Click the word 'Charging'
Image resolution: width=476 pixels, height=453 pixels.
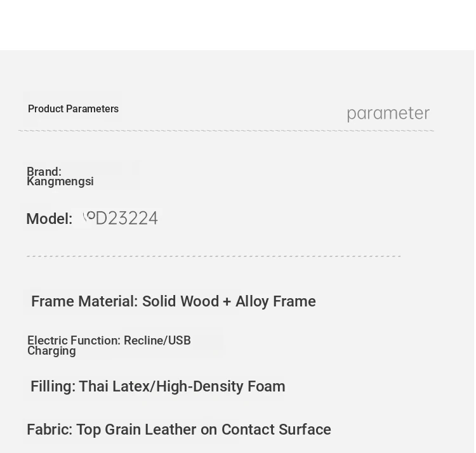[51, 351]
